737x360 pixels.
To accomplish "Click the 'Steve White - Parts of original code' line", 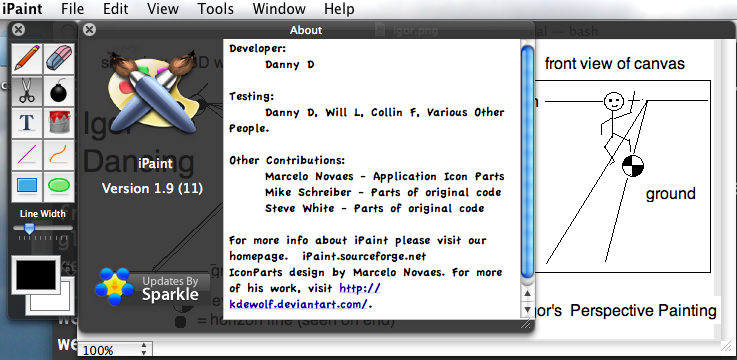I will (x=375, y=208).
